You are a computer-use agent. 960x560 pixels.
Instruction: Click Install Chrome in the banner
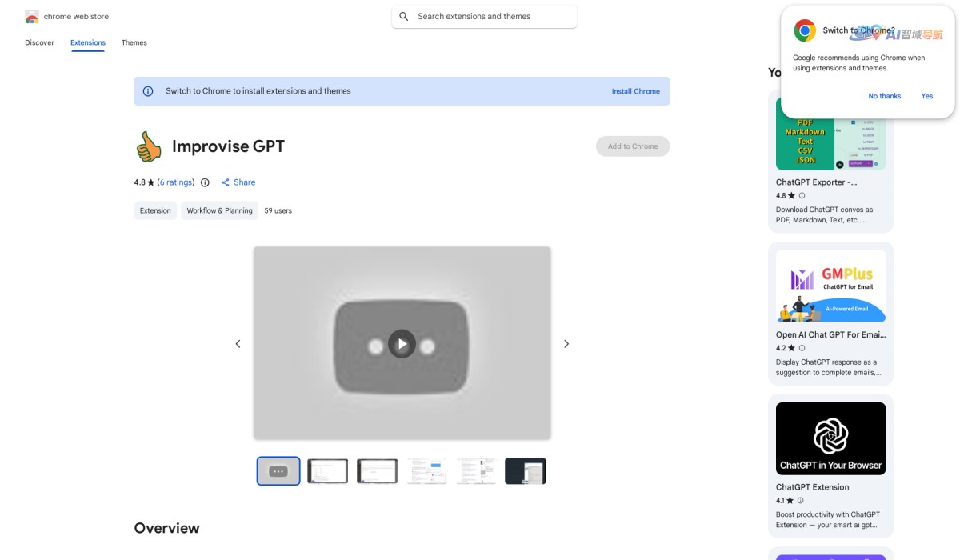[x=635, y=91]
